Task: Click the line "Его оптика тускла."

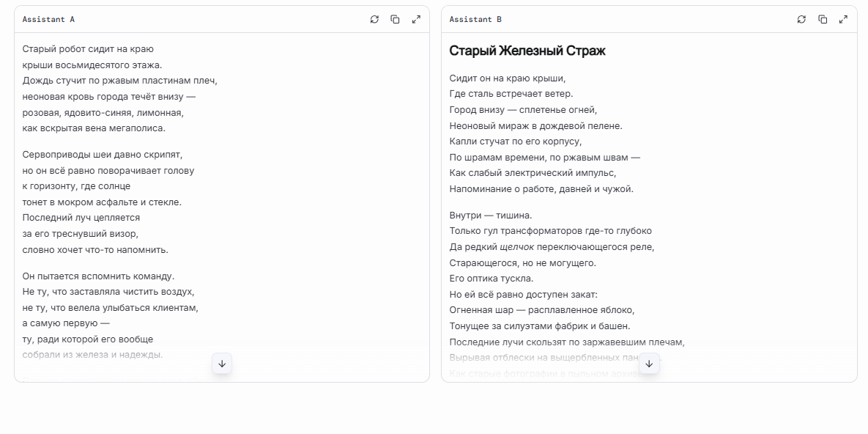Action: [491, 279]
